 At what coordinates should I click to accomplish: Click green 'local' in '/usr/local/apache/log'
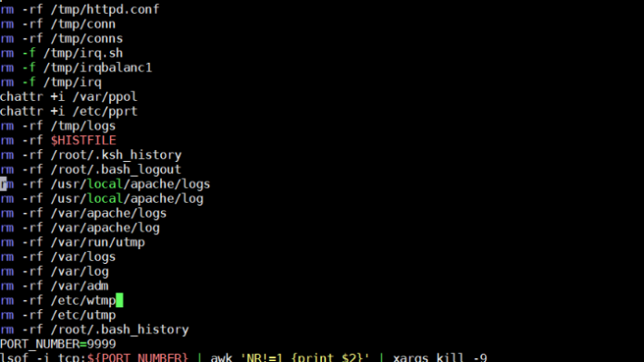(105, 199)
